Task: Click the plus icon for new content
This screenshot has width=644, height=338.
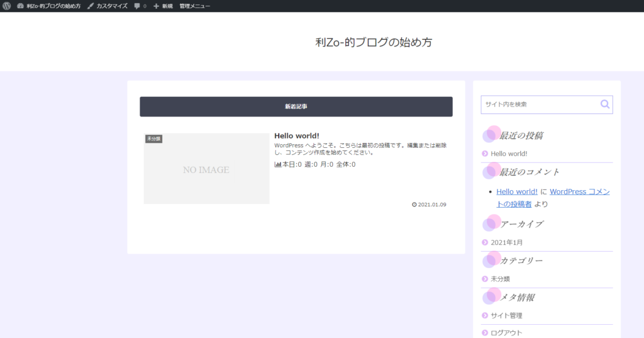Action: pos(156,6)
